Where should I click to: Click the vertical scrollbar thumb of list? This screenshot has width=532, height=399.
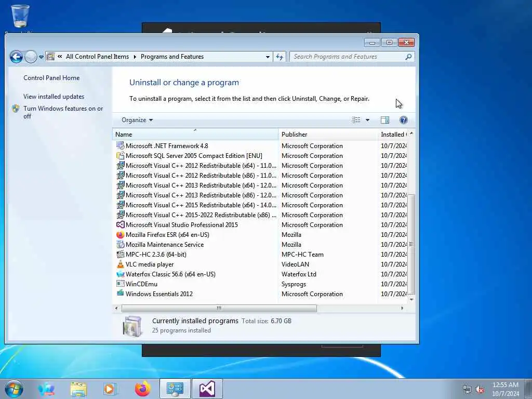click(x=411, y=244)
